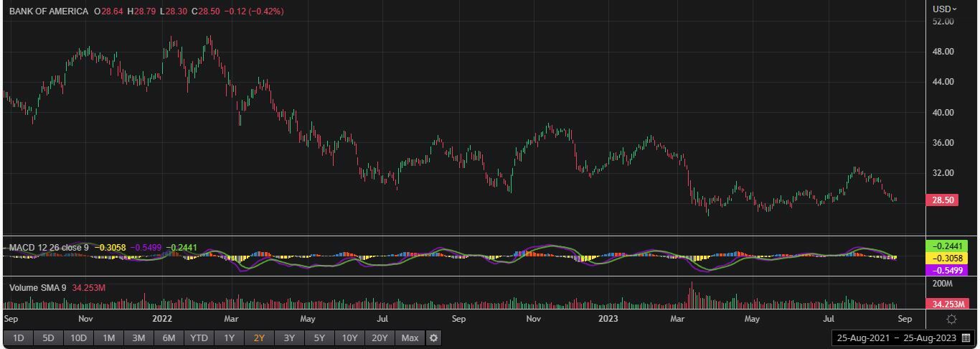Screen dimensions: 980x349
Task: Expand the USD currency dropdown
Action: pos(944,9)
